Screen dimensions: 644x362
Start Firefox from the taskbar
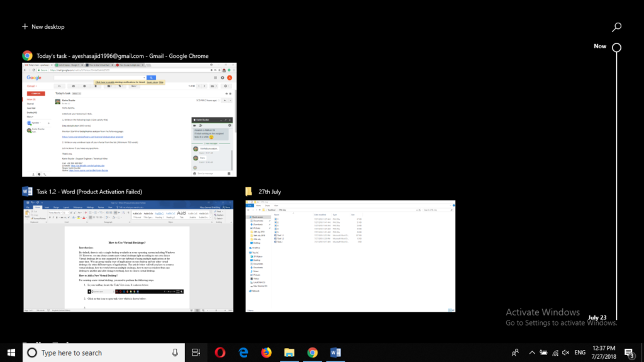[266, 352]
